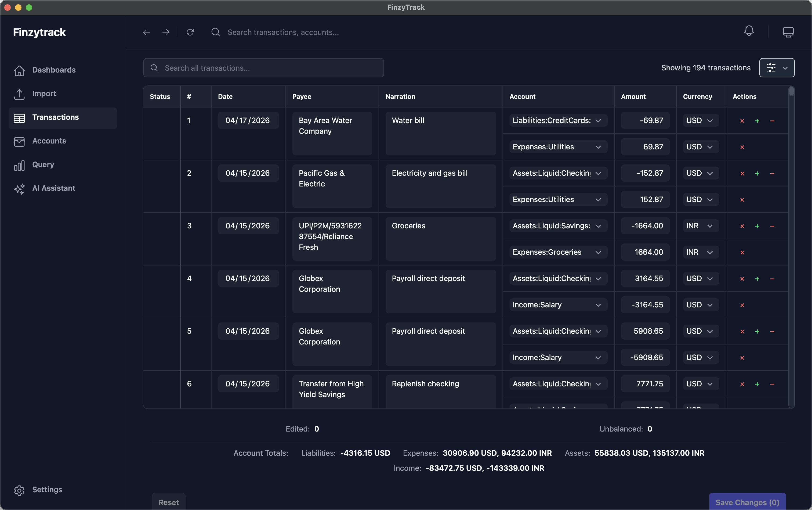Viewport: 812px width, 510px height.
Task: Click the forward navigation arrow
Action: click(x=166, y=33)
